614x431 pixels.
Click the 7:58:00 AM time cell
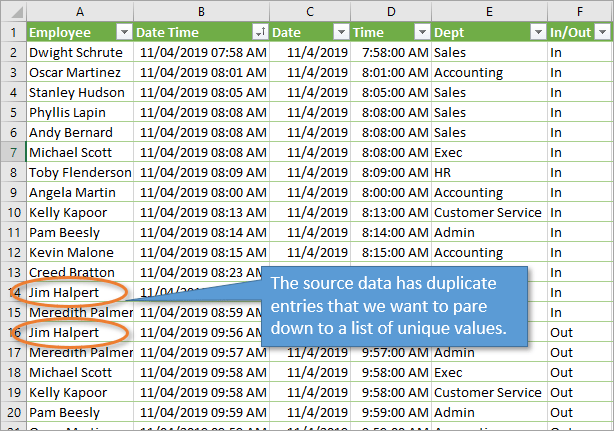point(391,52)
